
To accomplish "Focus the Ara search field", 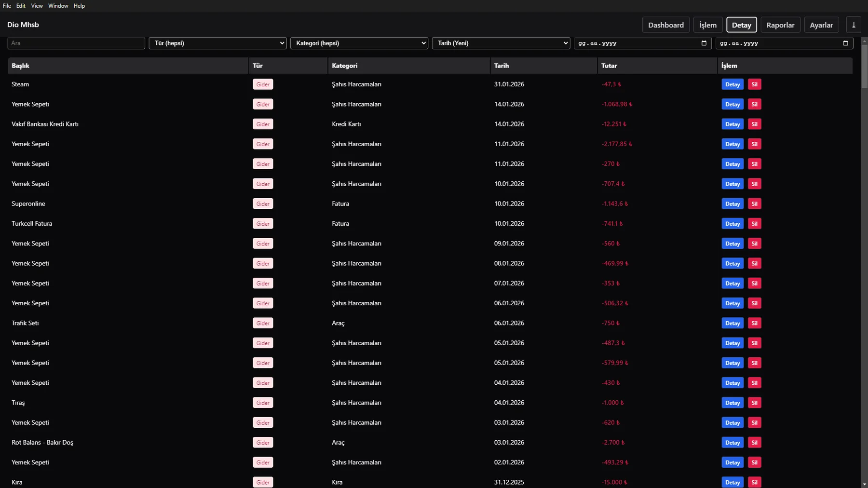I will tap(76, 43).
